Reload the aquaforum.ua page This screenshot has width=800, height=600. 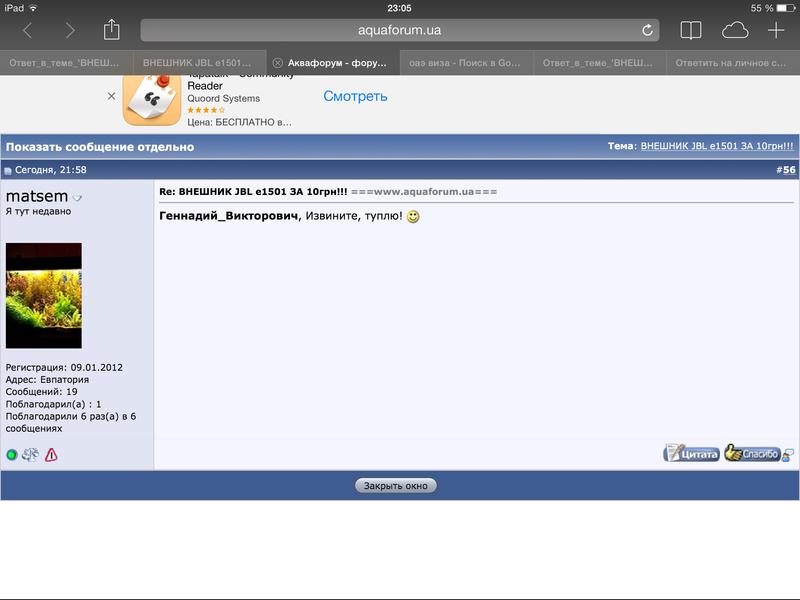[x=647, y=30]
